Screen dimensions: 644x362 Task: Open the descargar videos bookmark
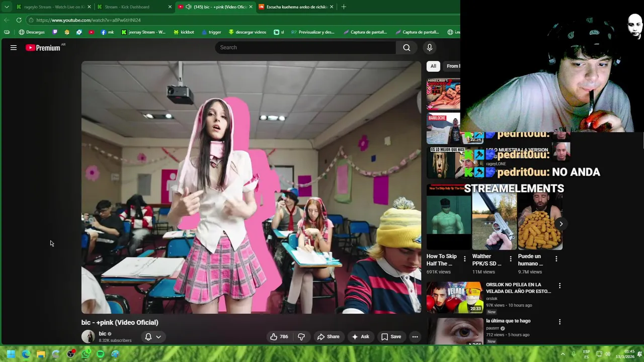[247, 32]
